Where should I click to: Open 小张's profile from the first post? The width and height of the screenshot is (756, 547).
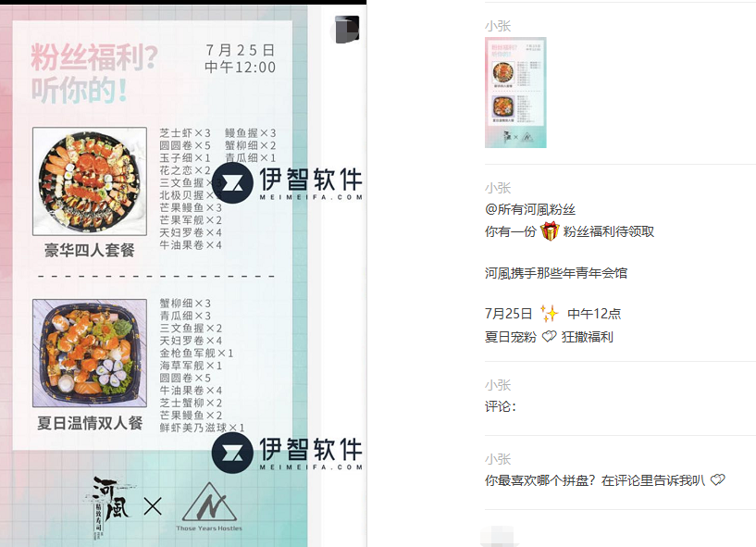pos(498,26)
